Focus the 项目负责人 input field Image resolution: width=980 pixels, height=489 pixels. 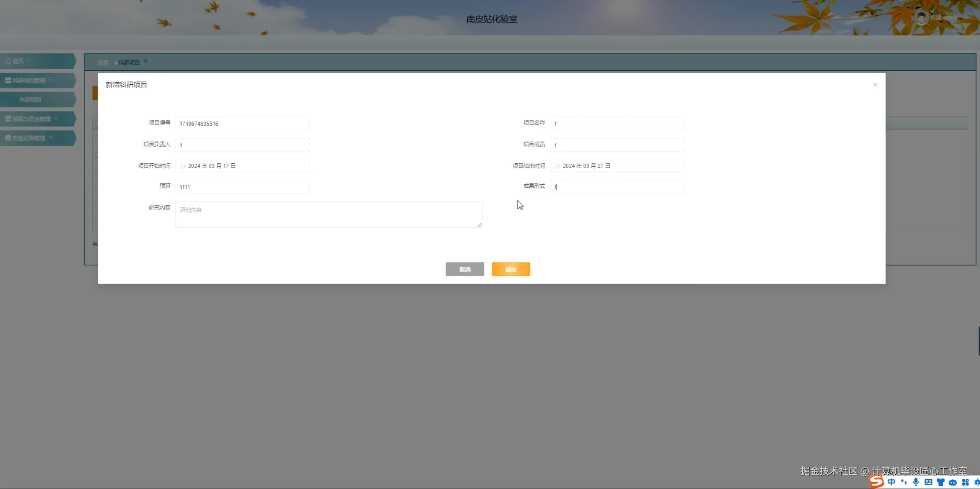242,145
